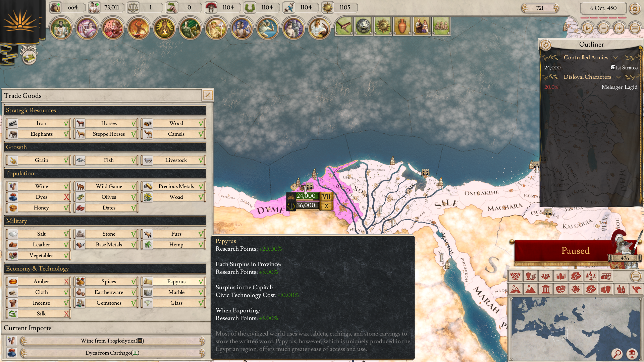
Task: Click the red-crested helmet military power icon
Action: pos(211,7)
